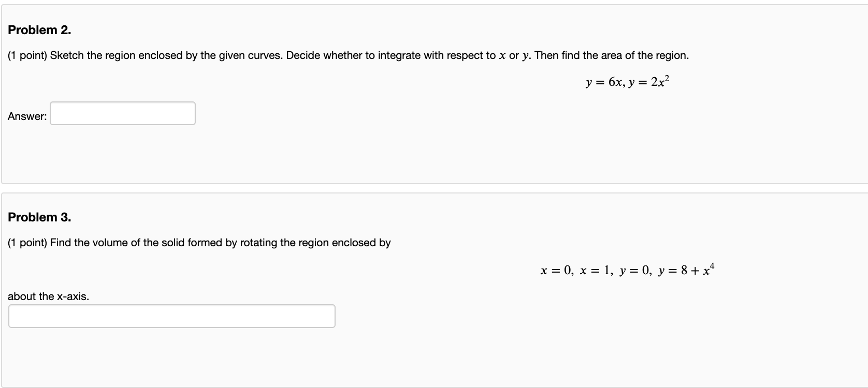
Task: Click the equation y = 6x, y = 2x²
Action: (626, 82)
